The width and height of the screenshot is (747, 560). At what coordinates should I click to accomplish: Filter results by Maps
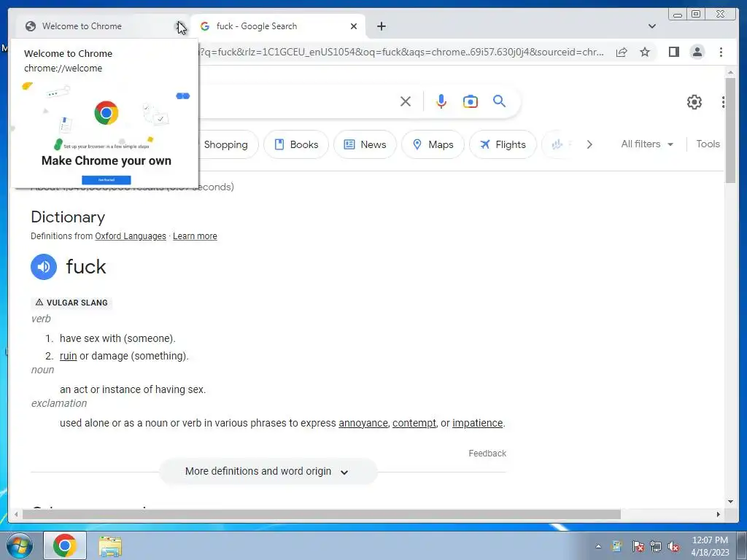pos(433,144)
